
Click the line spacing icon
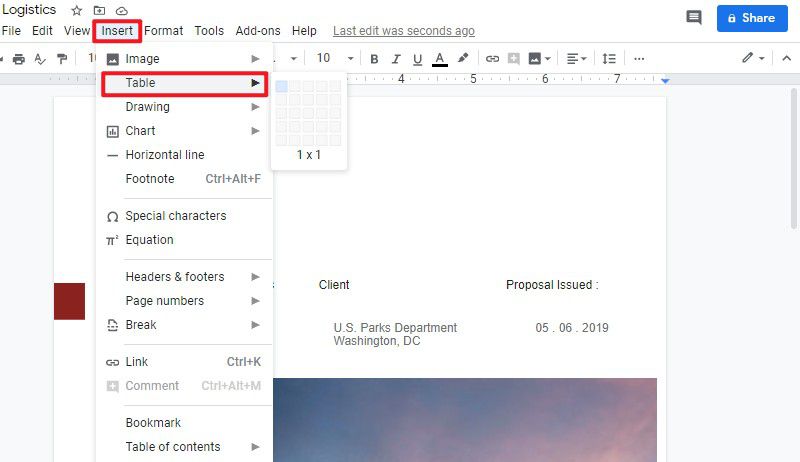click(609, 59)
